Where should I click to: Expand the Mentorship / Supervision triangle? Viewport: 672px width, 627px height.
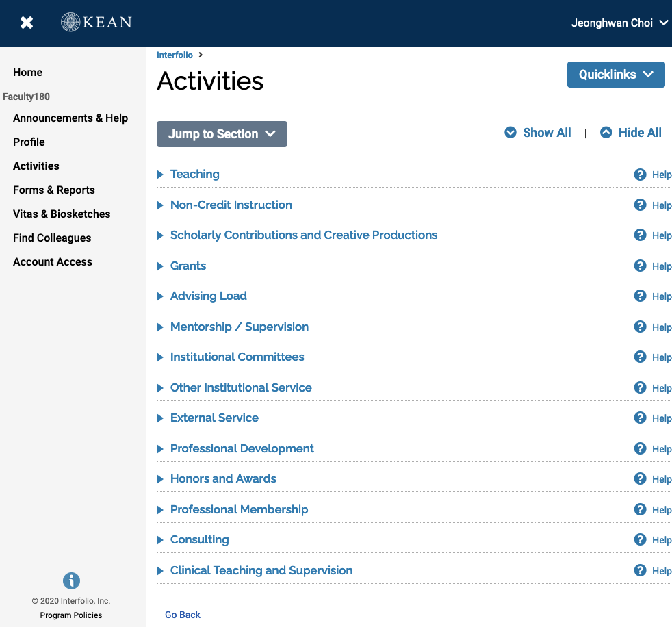(x=160, y=327)
